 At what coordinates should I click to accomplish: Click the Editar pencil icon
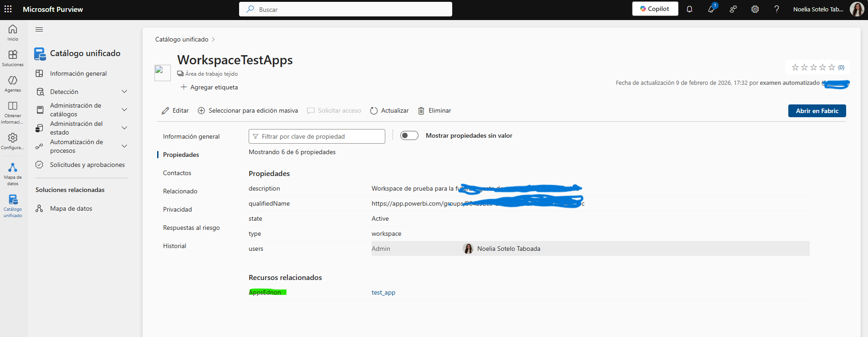[165, 111]
